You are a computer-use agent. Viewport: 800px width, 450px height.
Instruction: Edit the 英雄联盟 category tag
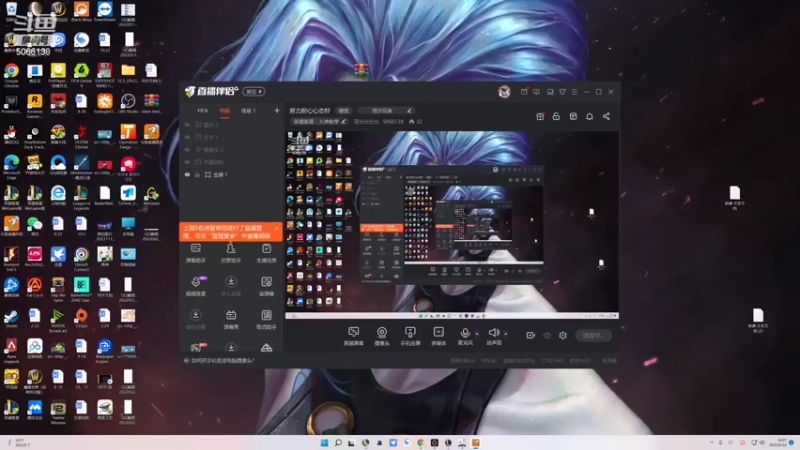pos(319,121)
